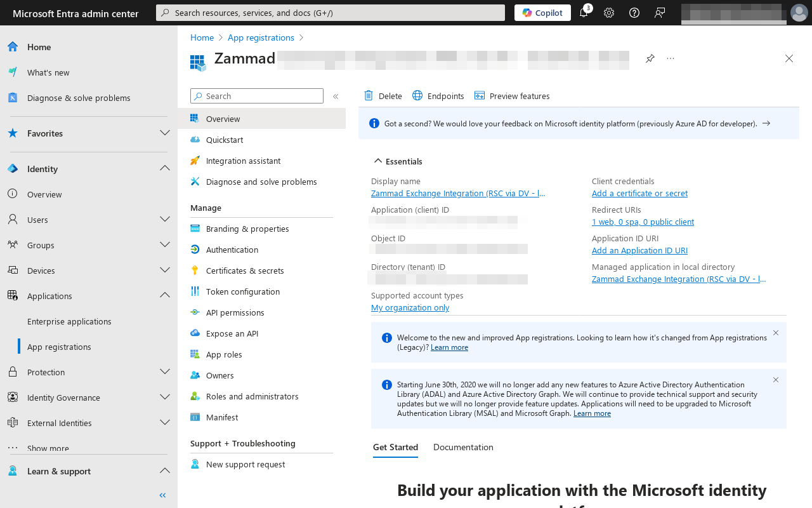Open Token configuration
The width and height of the screenshot is (812, 508).
pos(261,291)
